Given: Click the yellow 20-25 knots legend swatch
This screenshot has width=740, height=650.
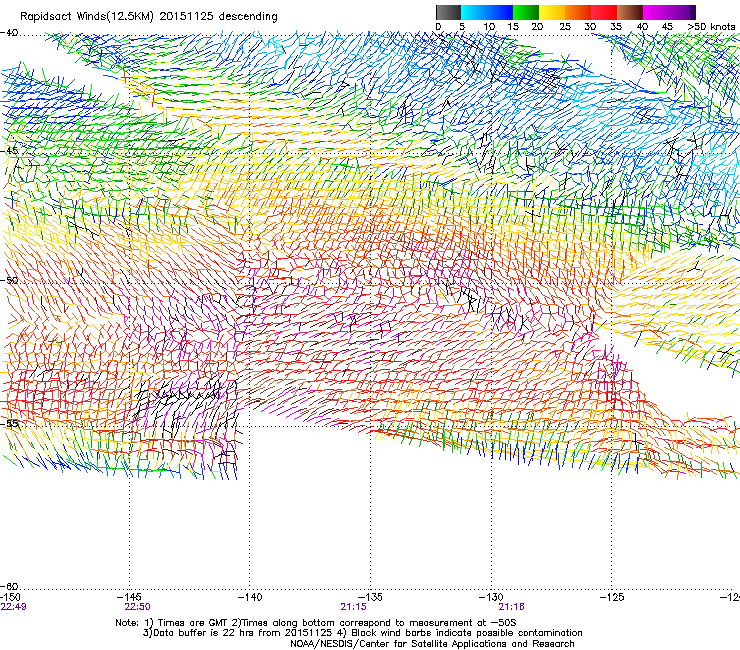Looking at the screenshot, I should pos(552,12).
